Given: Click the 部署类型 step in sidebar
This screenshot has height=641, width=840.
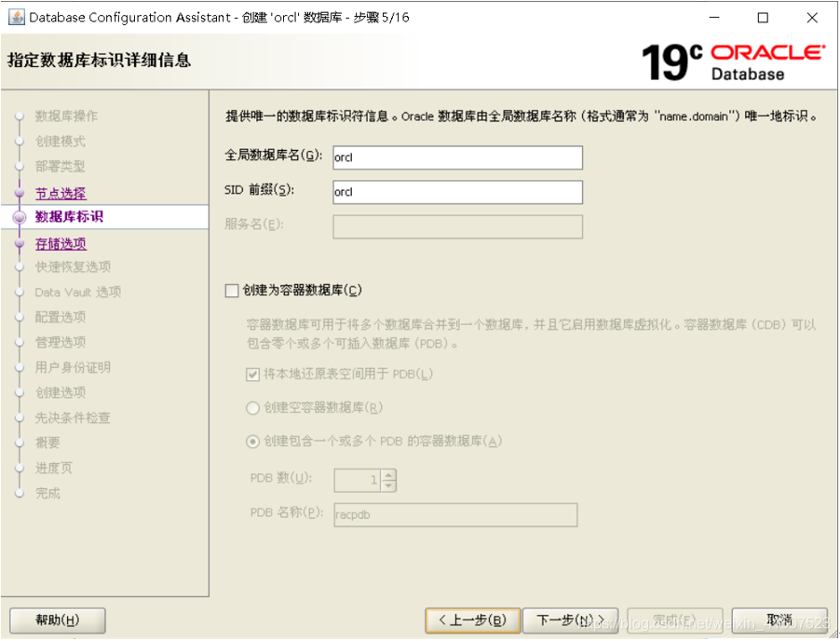Looking at the screenshot, I should point(60,166).
